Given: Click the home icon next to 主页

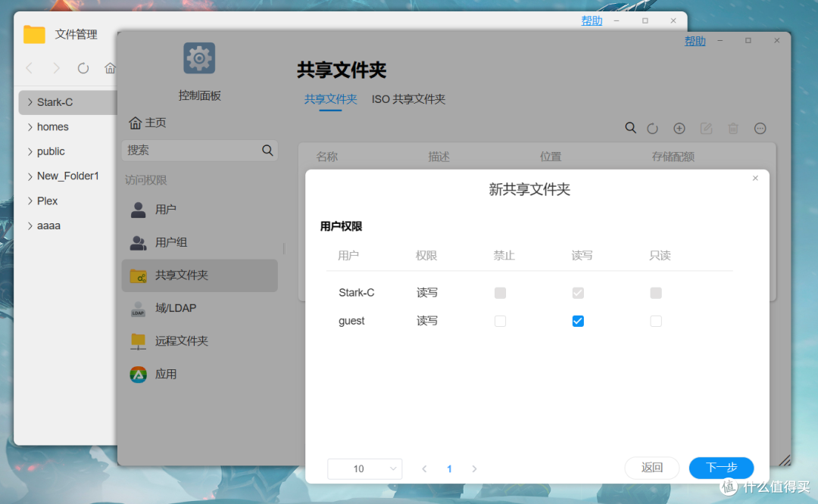Looking at the screenshot, I should coord(135,123).
